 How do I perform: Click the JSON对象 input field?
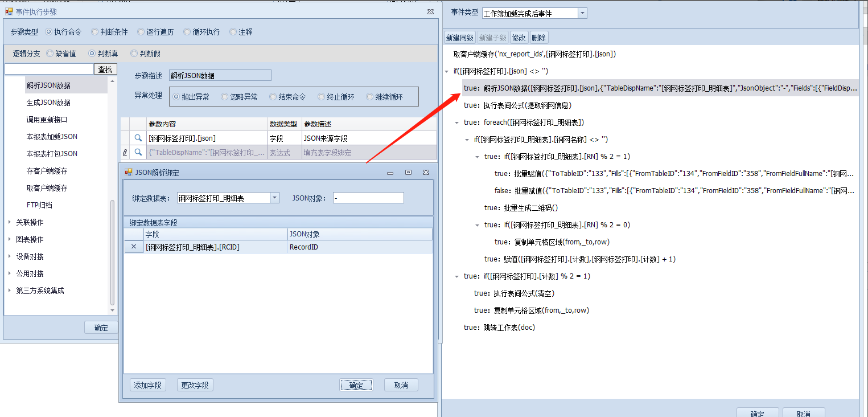pos(368,198)
